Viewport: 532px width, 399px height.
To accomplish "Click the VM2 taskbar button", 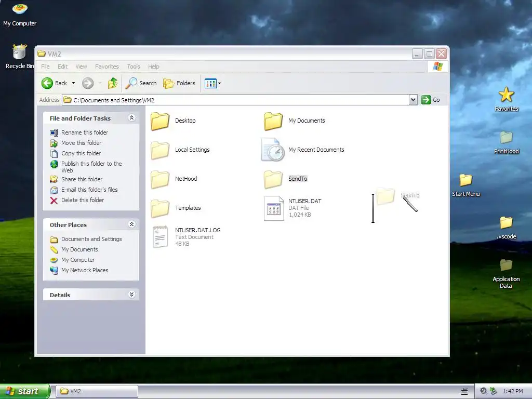I will pos(97,391).
